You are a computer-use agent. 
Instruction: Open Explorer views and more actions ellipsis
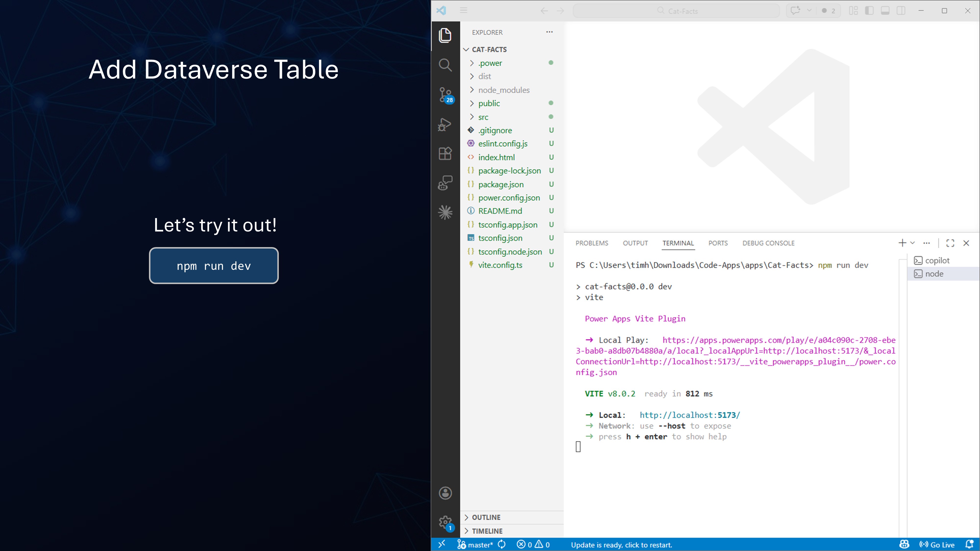tap(549, 32)
